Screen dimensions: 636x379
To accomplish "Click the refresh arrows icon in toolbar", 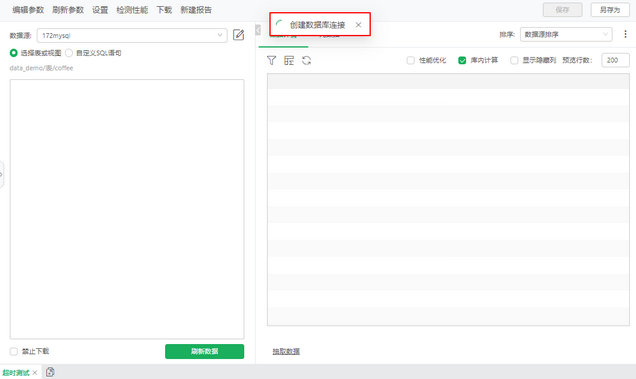I will tap(306, 60).
